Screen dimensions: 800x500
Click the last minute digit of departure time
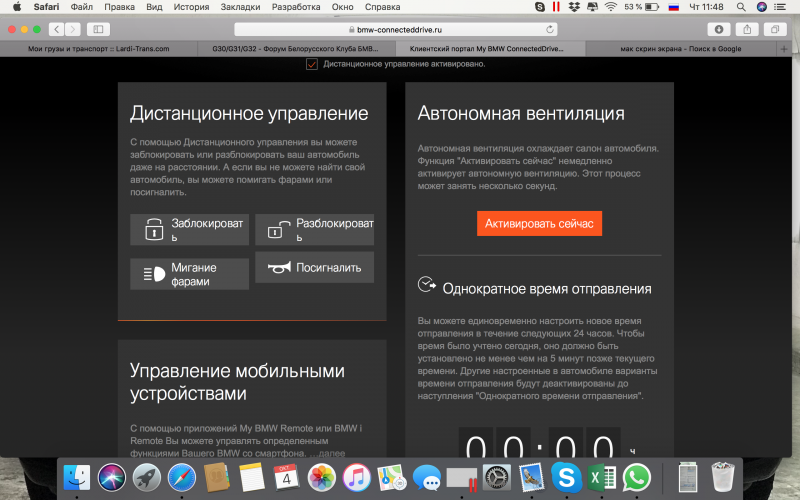coord(603,443)
